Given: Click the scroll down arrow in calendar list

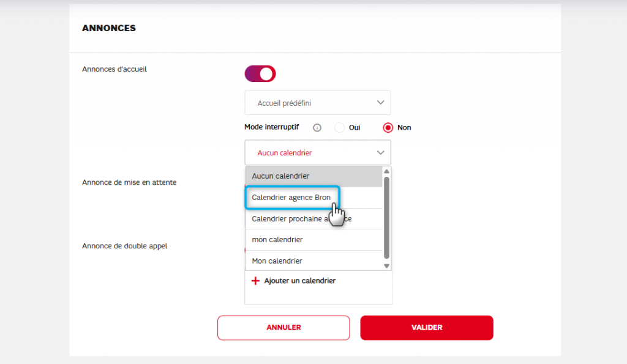Looking at the screenshot, I should click(x=386, y=266).
